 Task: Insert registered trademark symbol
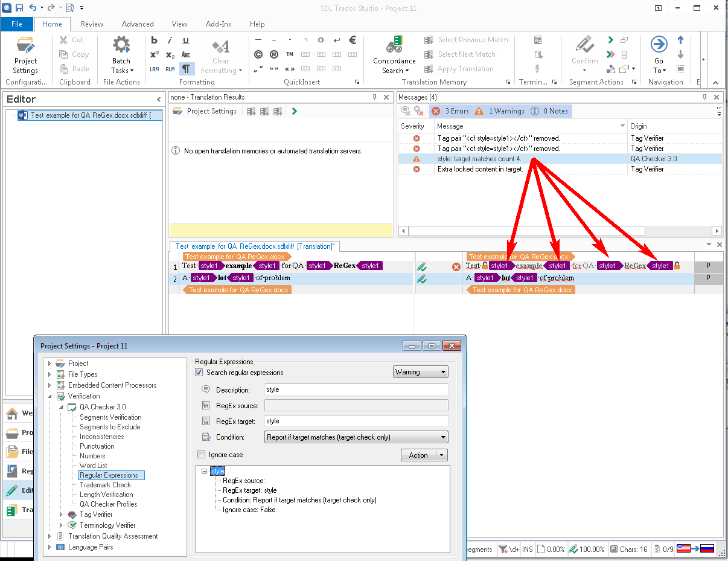(x=274, y=54)
